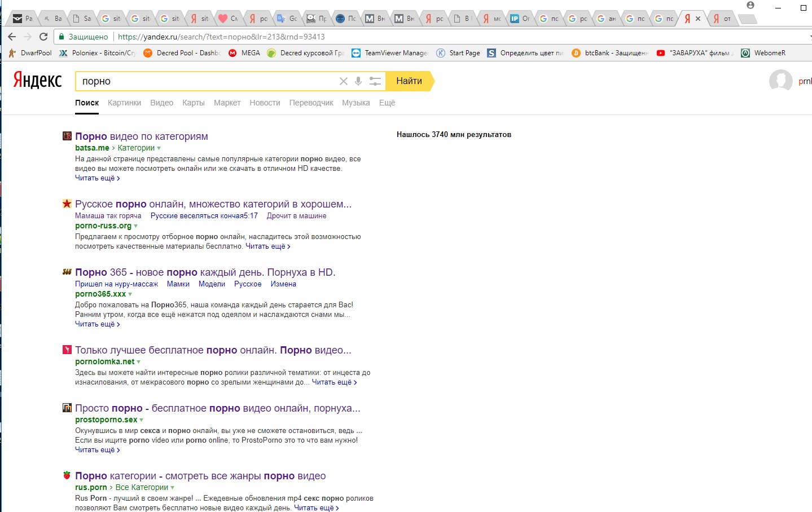Click Читать ещё under the prostoporno.sex result
This screenshot has width=812, height=512.
click(x=97, y=450)
